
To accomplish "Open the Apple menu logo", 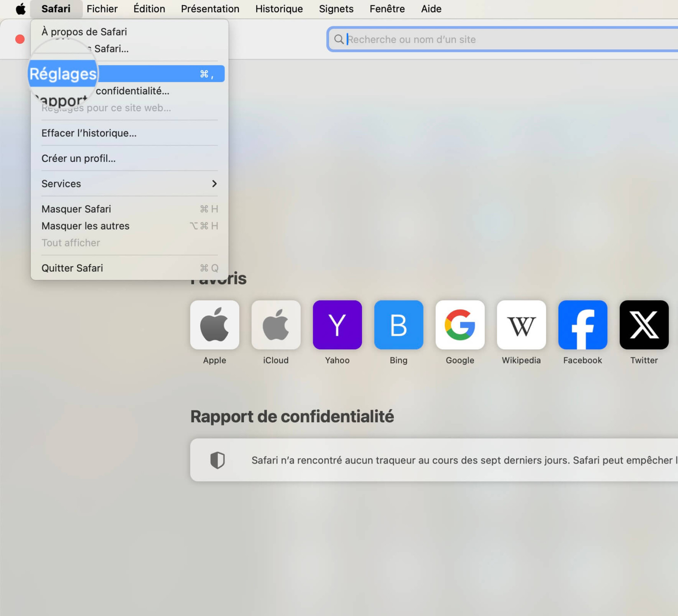I will [20, 9].
